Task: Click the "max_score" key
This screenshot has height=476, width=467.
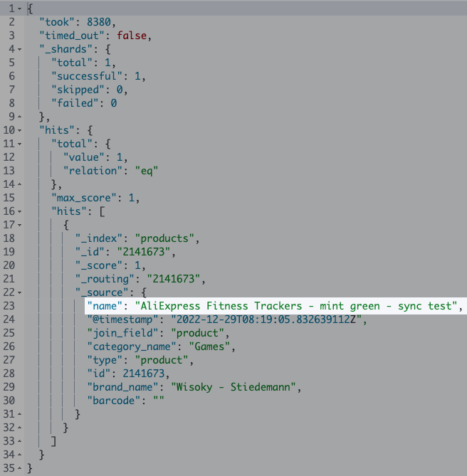Action: coord(83,198)
